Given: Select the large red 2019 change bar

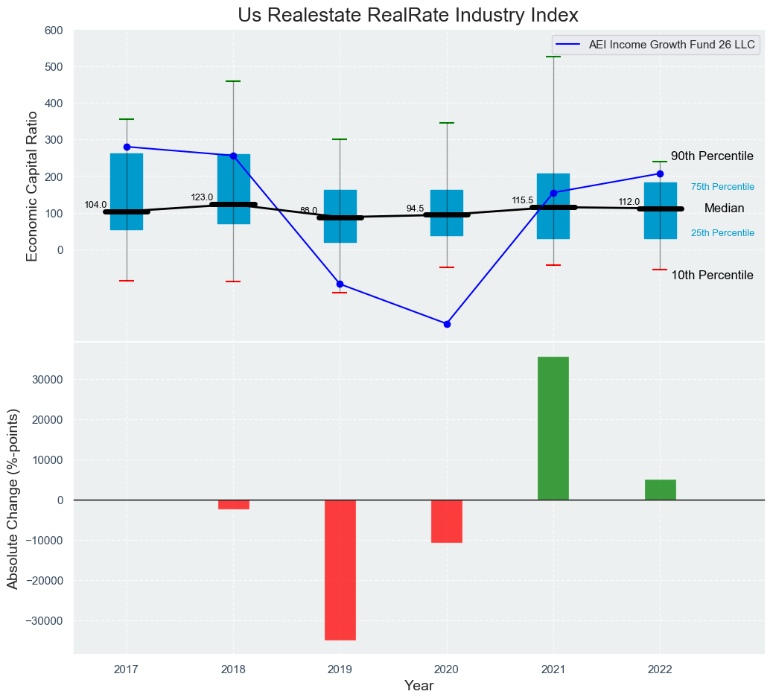Looking at the screenshot, I should point(340,570).
